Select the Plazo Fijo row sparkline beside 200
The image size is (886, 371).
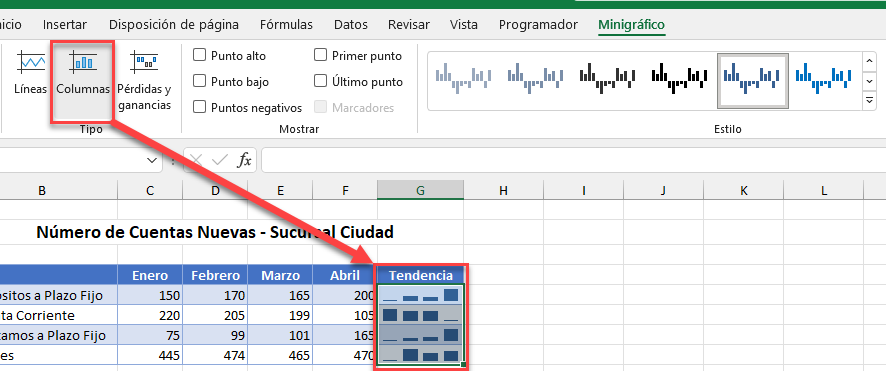pos(420,295)
